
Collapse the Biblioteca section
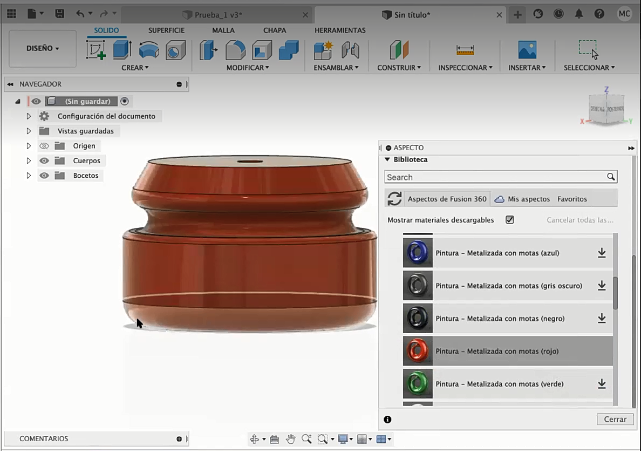tap(387, 159)
